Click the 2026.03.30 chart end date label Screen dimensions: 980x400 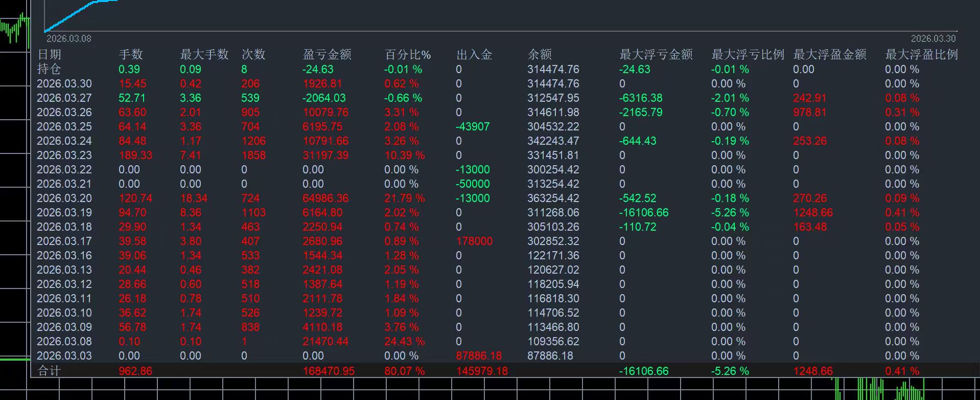933,38
